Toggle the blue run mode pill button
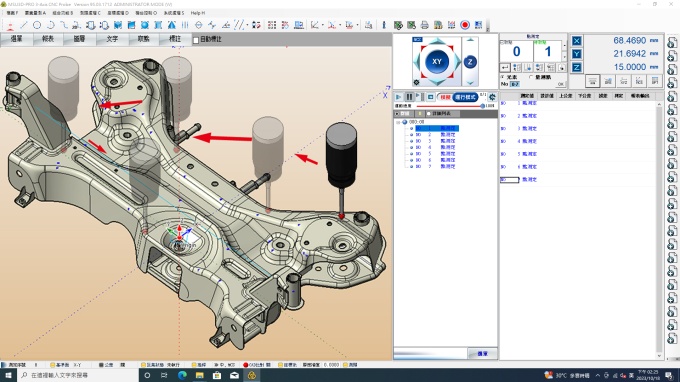 465,97
